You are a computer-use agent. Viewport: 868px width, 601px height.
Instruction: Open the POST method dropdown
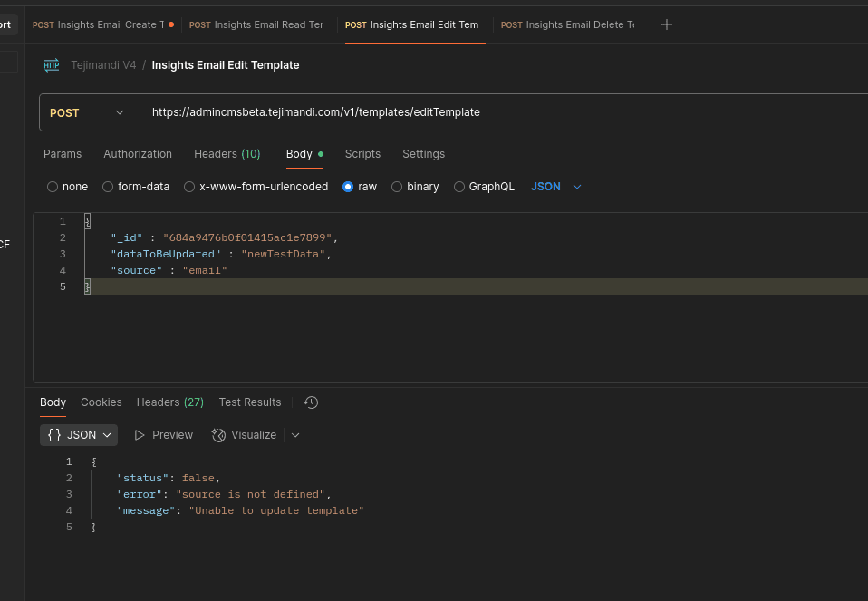(87, 112)
